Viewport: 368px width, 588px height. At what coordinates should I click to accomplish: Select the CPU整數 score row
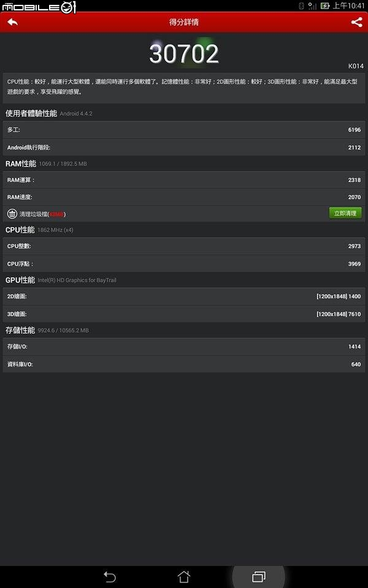pos(184,246)
